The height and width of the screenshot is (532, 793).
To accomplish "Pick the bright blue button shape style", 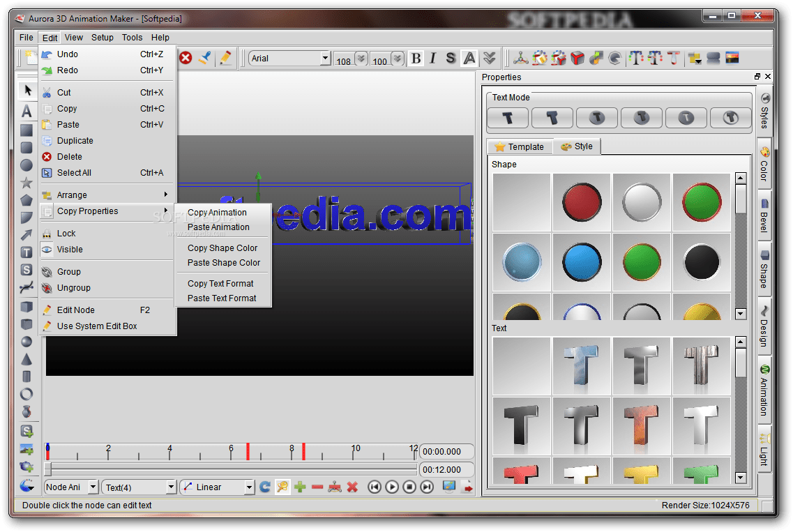I will 582,262.
